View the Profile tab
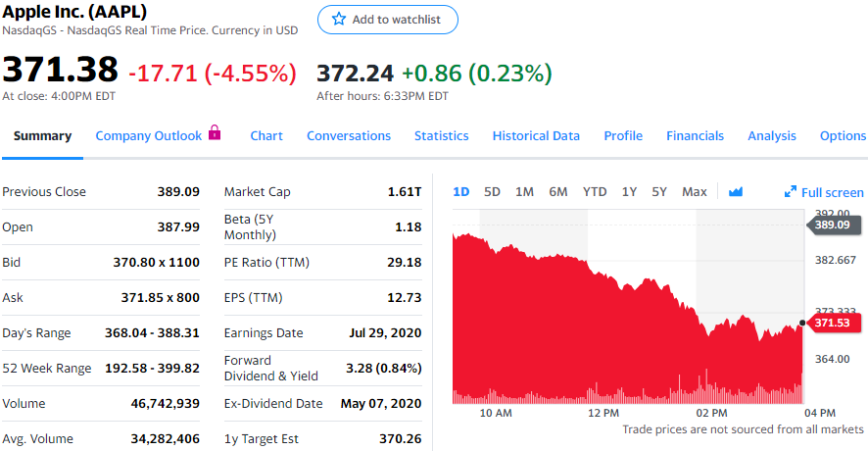 [623, 136]
